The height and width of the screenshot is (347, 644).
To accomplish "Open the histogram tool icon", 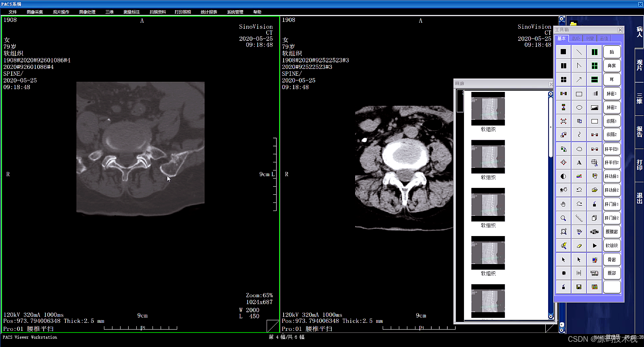I will 594,108.
